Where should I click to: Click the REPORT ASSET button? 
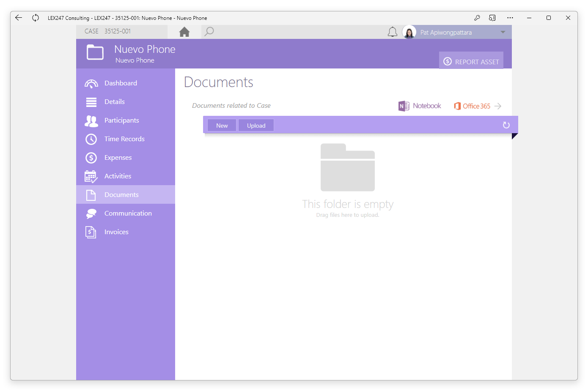[x=471, y=60]
